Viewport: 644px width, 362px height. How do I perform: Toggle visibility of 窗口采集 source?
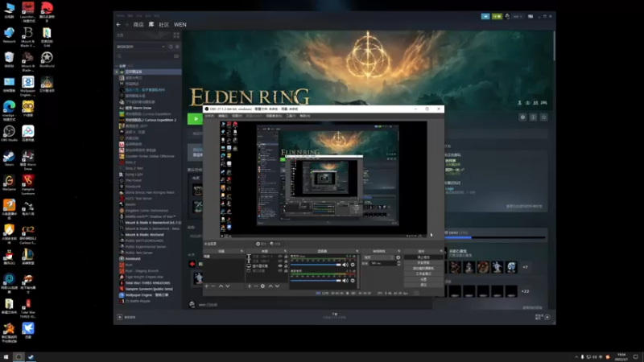(280, 271)
